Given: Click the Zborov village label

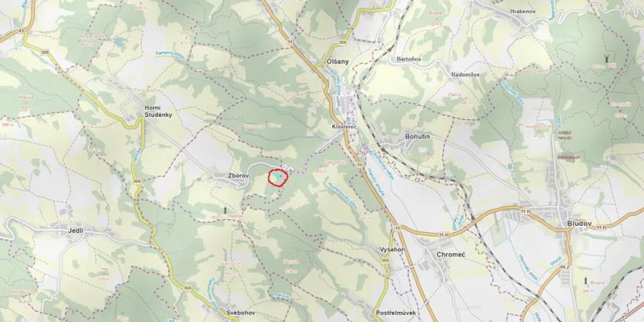Looking at the screenshot, I should tap(238, 176).
